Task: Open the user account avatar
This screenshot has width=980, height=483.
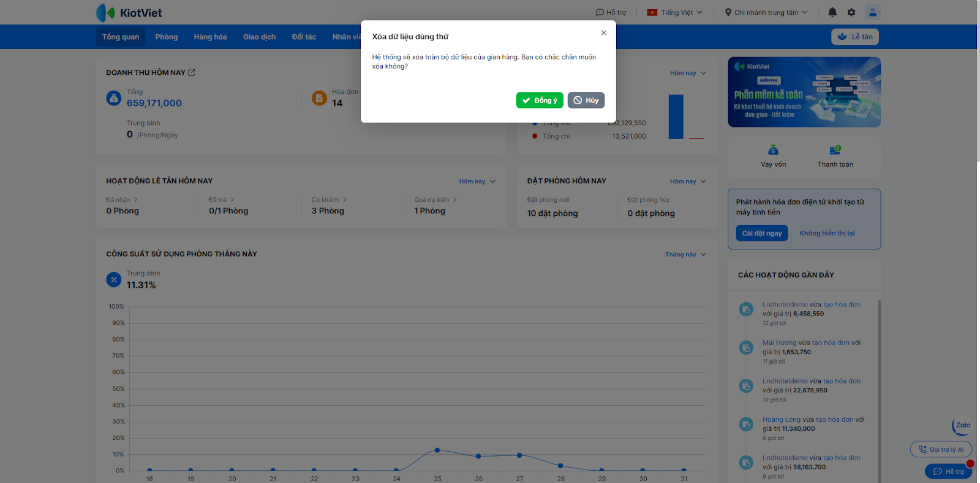Action: click(873, 12)
